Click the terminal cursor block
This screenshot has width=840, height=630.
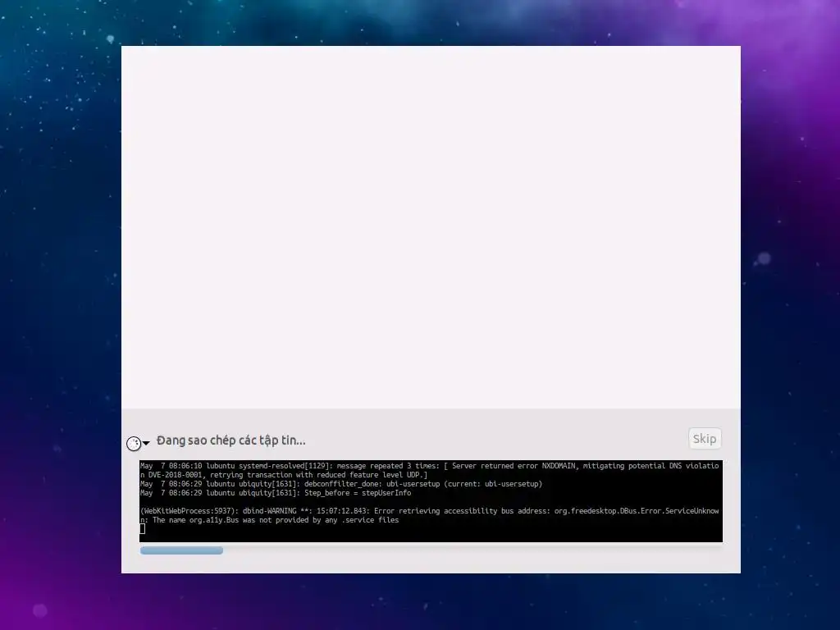143,529
